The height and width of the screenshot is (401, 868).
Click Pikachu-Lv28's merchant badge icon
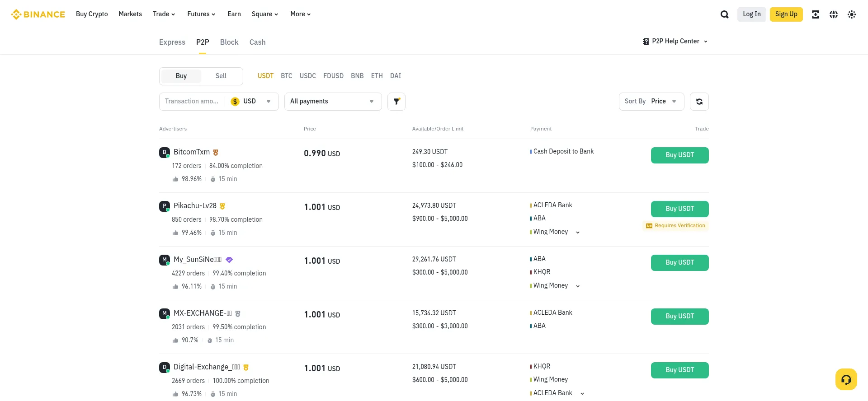point(222,206)
